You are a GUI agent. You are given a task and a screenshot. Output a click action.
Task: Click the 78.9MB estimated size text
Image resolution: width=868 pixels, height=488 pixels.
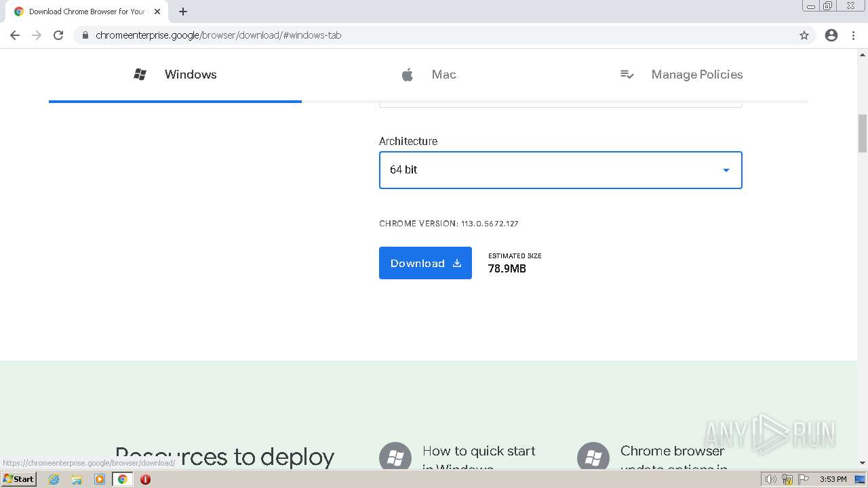point(507,269)
